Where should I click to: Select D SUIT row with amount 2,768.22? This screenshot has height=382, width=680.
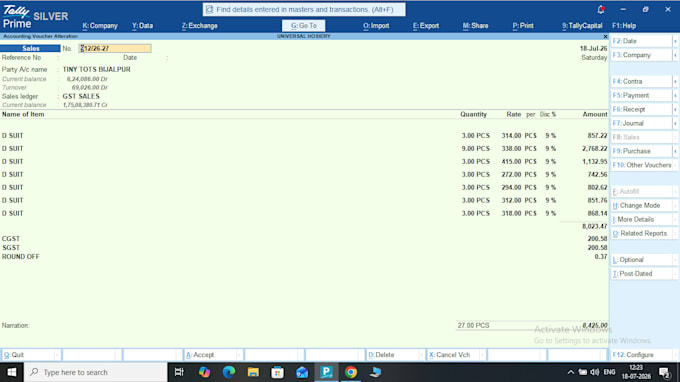pyautogui.click(x=304, y=149)
